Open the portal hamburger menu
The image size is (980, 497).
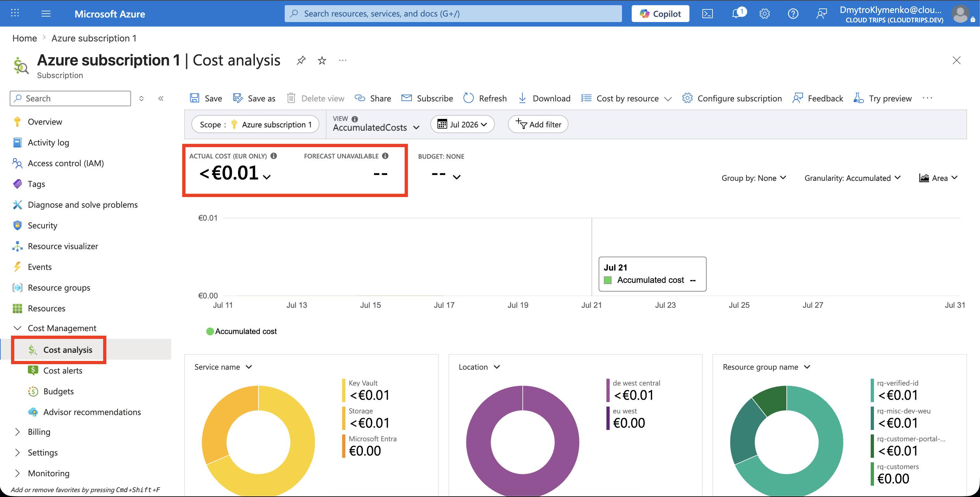[46, 14]
